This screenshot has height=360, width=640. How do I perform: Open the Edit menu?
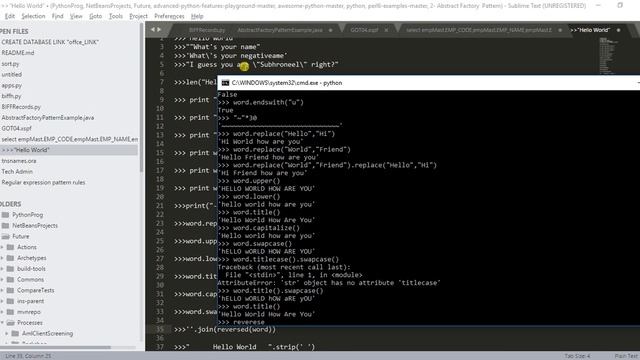(x=9, y=16)
